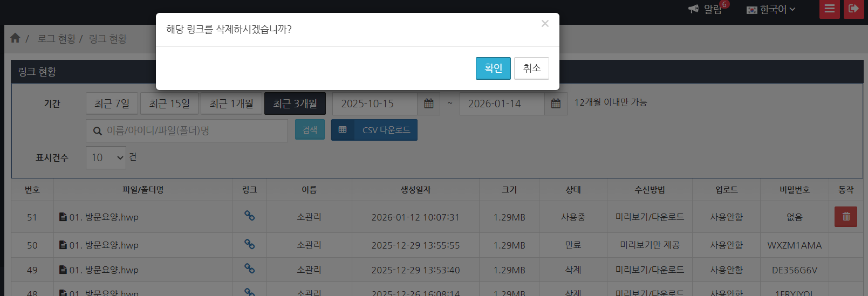868x296 pixels.
Task: Click the home icon in breadcrumb
Action: click(x=15, y=38)
